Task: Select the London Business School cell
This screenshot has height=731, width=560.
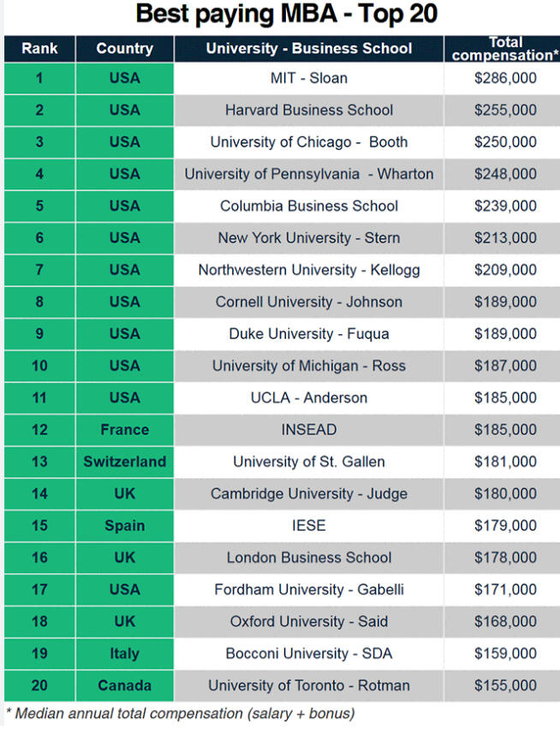Action: point(308,558)
